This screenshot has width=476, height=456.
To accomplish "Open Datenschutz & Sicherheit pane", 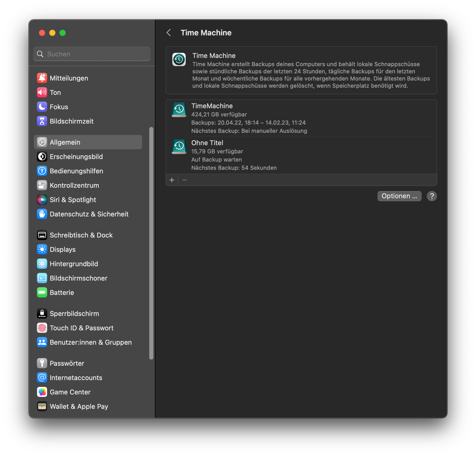I will tap(88, 214).
